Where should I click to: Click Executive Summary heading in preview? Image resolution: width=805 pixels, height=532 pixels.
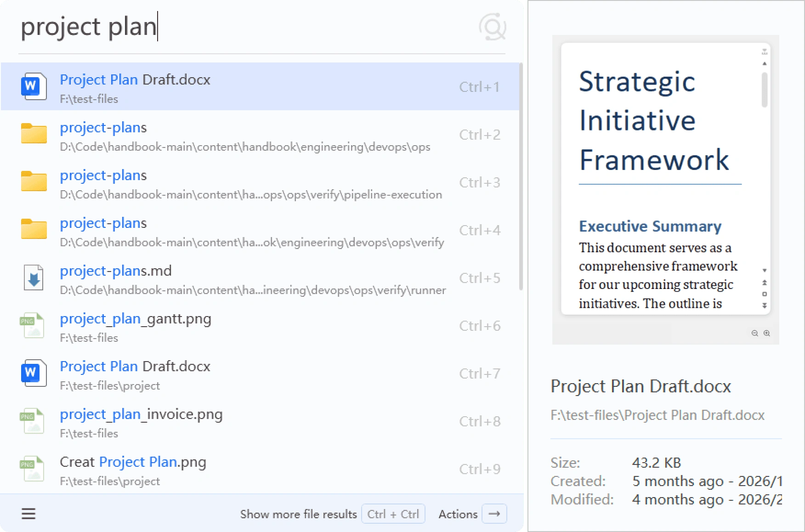[650, 226]
